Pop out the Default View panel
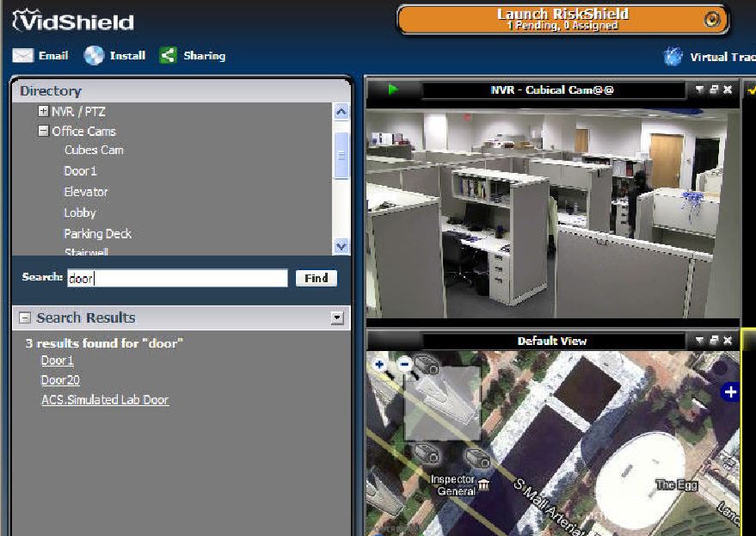756x536 pixels. point(712,341)
